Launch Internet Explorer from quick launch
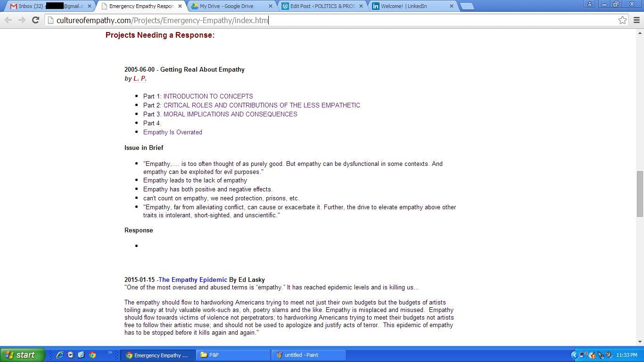 point(60,355)
